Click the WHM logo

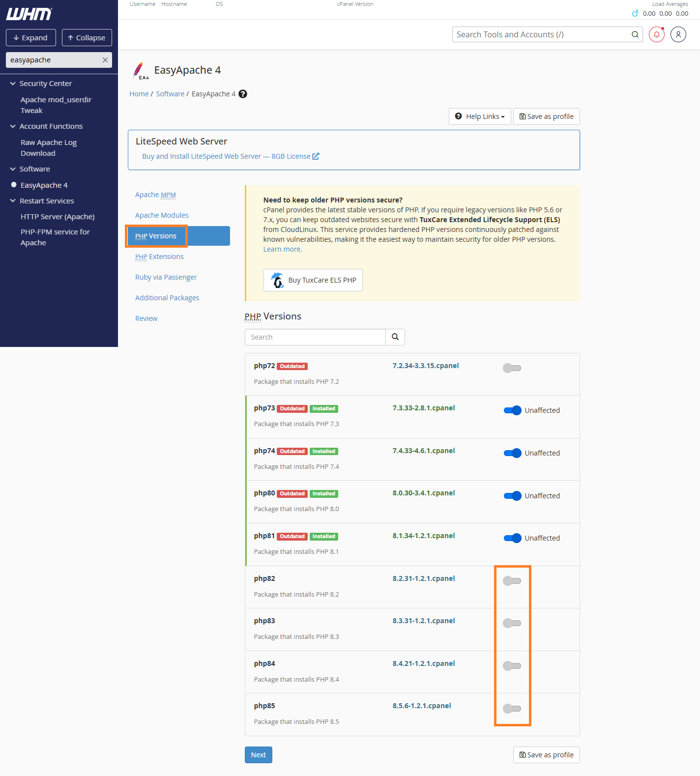click(29, 14)
